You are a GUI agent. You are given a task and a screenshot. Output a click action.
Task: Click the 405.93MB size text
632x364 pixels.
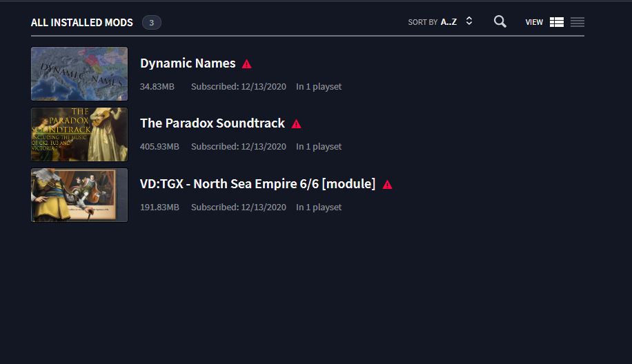click(159, 147)
